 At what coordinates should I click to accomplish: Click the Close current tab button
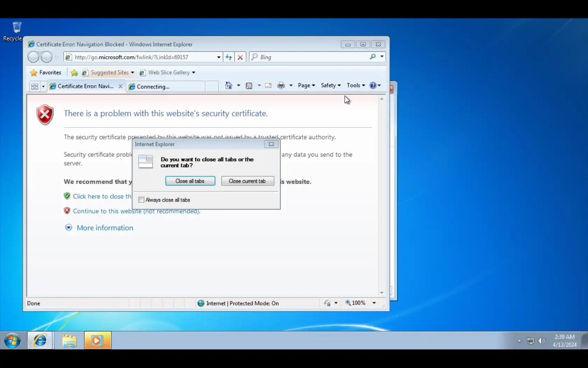click(247, 181)
